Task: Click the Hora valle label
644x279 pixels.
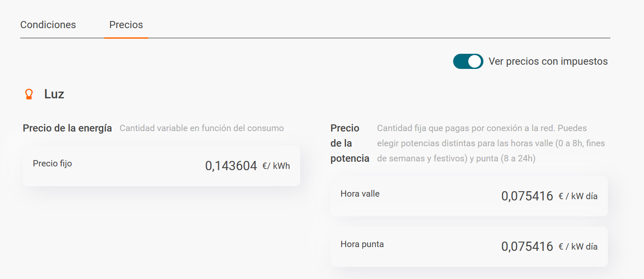Action: point(360,194)
